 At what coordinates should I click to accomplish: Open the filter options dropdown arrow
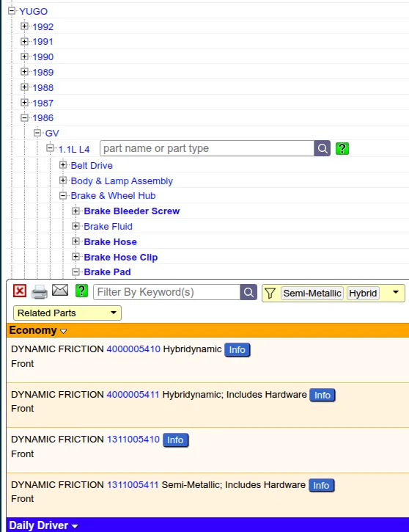[396, 292]
